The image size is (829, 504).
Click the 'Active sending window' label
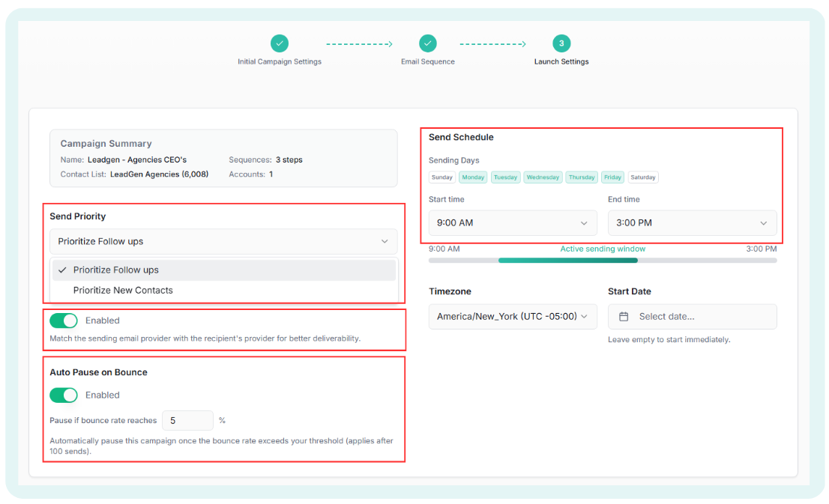pyautogui.click(x=603, y=249)
